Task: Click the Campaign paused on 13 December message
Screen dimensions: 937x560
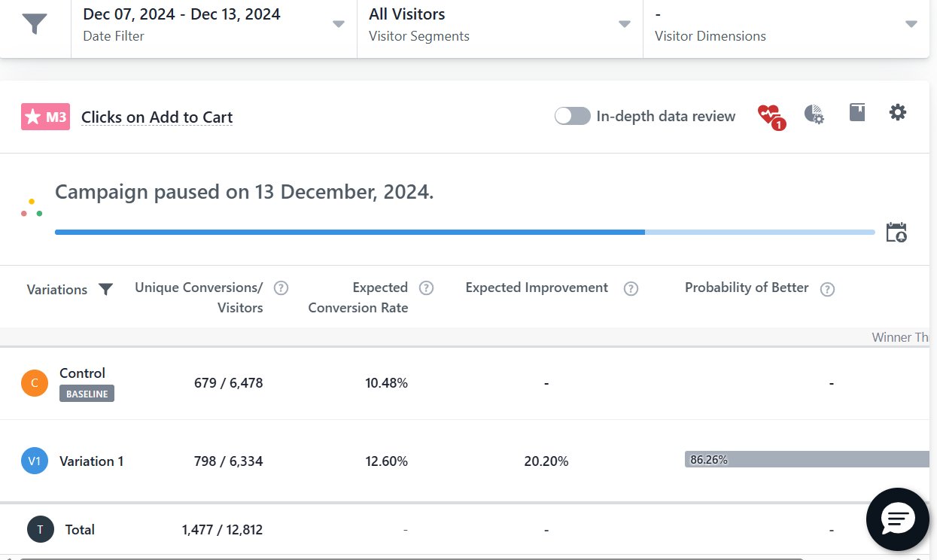Action: (x=245, y=192)
